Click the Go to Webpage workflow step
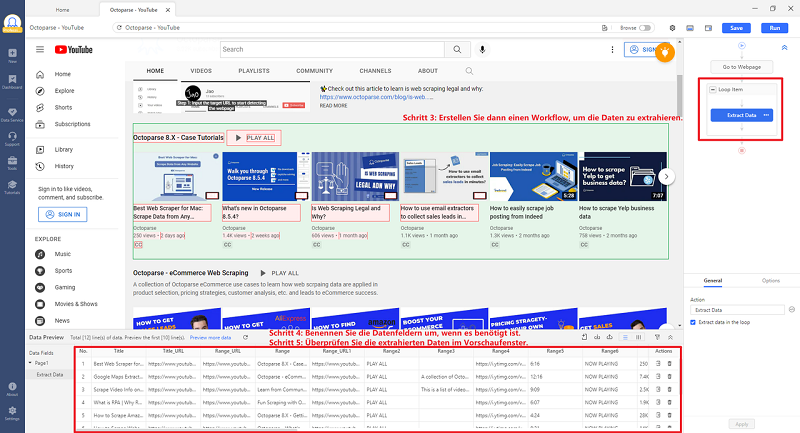This screenshot has width=800, height=433. [741, 67]
